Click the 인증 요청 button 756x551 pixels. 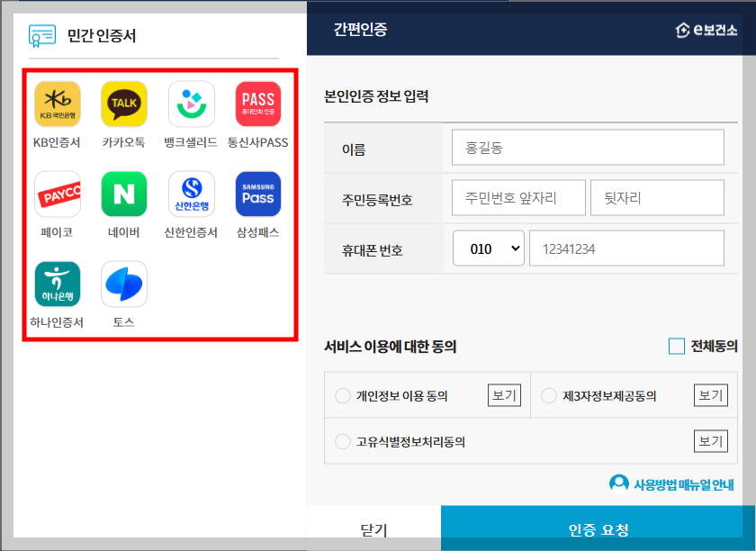click(598, 528)
